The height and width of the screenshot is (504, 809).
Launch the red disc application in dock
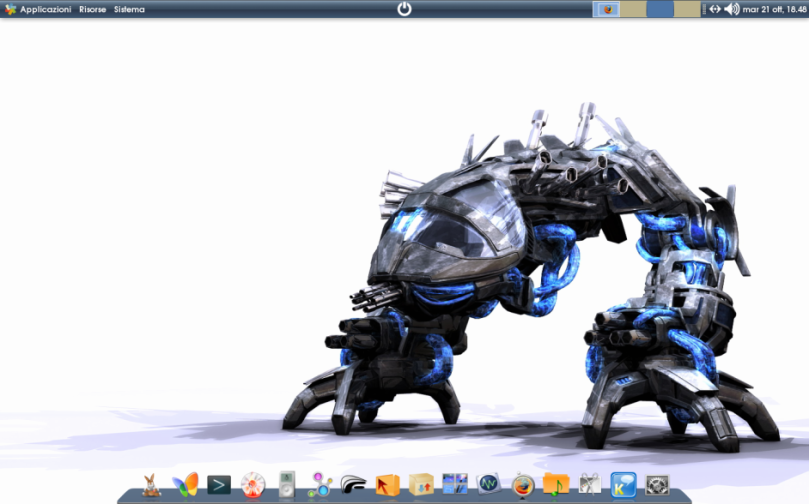[x=253, y=485]
